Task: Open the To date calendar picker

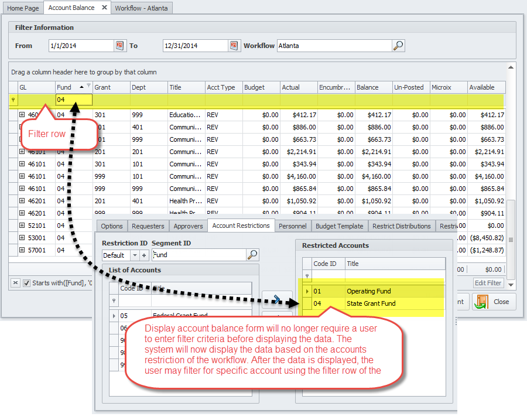Action: (234, 46)
